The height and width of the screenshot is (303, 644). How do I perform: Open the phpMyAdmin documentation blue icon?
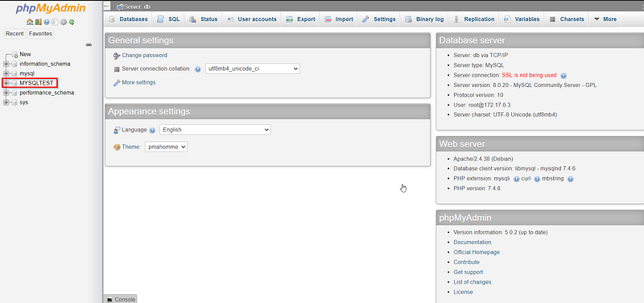click(47, 22)
